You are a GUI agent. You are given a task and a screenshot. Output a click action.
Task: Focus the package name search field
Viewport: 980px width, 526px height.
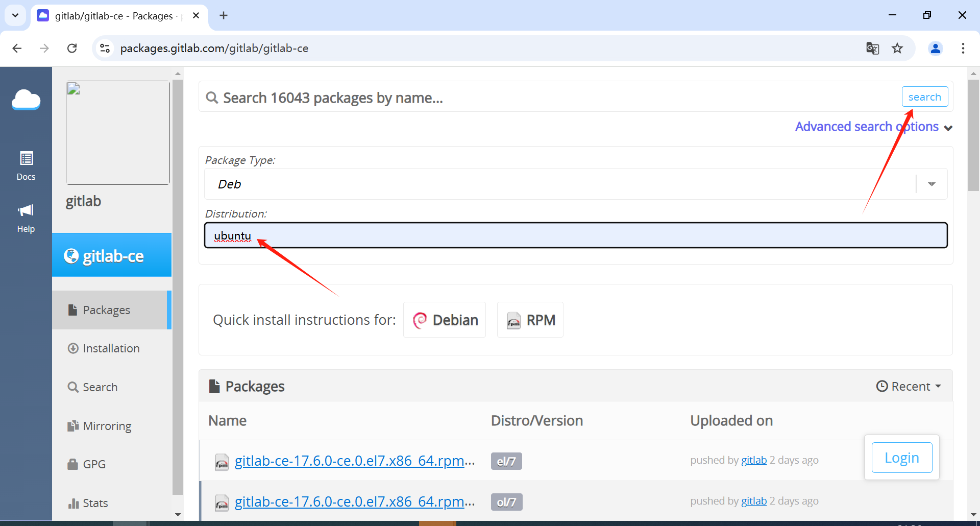[x=551, y=97]
